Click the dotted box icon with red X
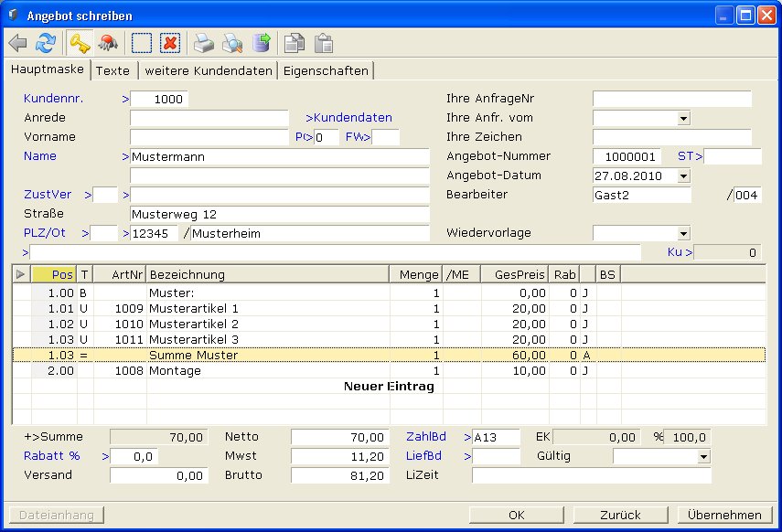 click(x=169, y=43)
